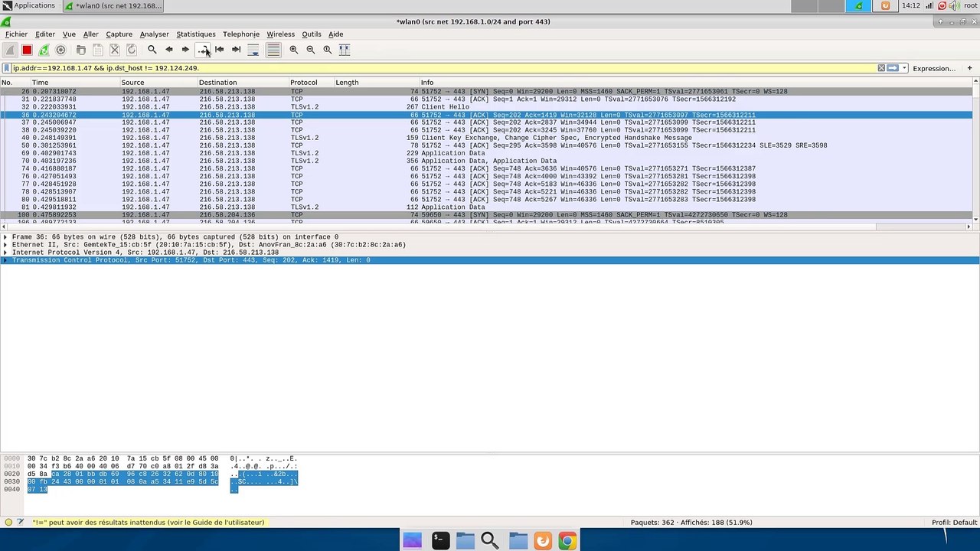Open the Editer menu
The width and height of the screenshot is (980, 551).
click(45, 34)
